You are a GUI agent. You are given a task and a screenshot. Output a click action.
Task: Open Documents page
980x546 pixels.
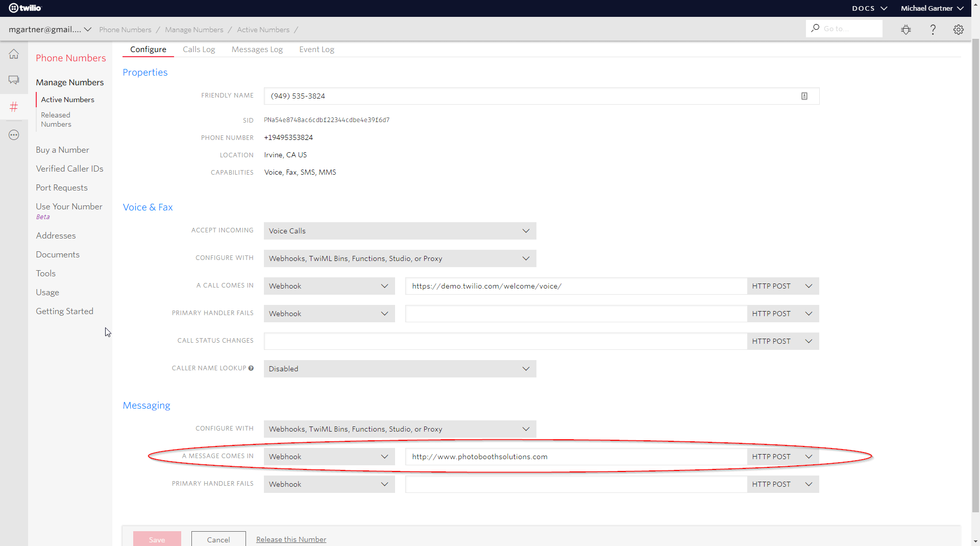click(x=58, y=254)
